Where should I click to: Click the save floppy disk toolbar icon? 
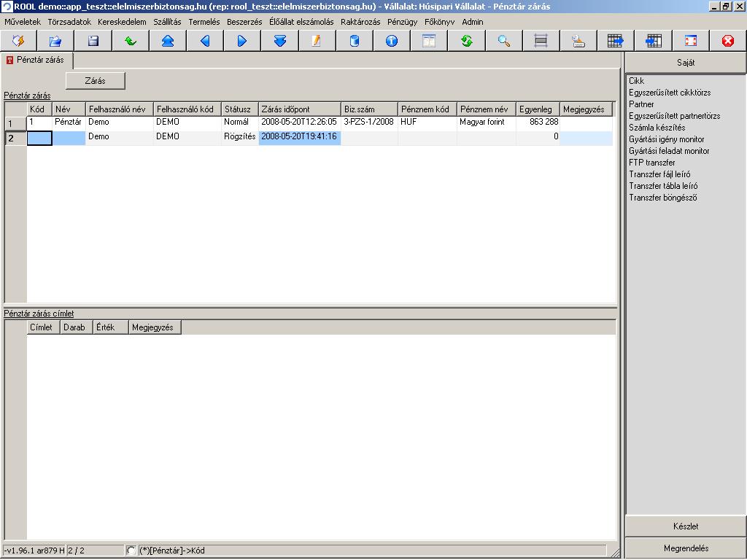pos(93,41)
